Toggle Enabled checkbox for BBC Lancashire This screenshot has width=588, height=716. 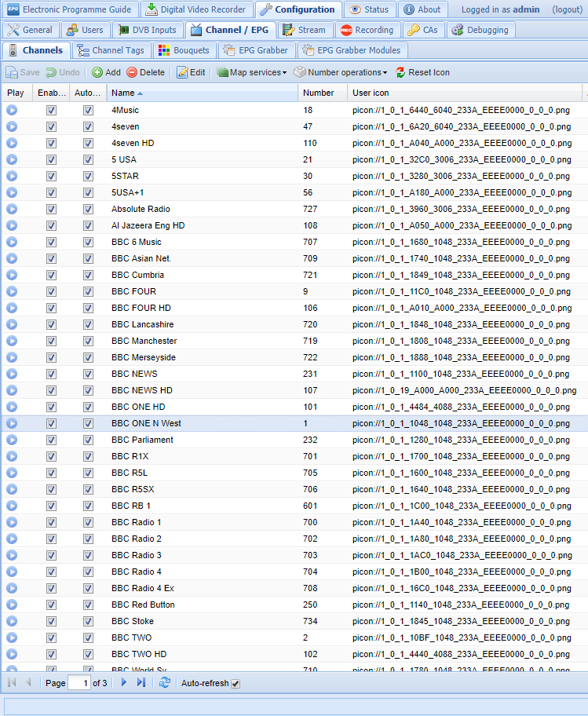point(51,325)
